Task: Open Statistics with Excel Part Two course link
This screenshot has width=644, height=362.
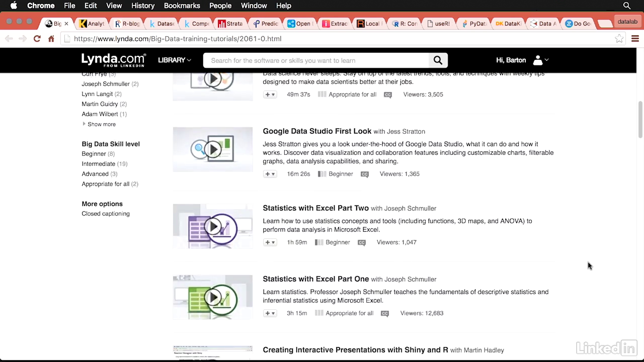Action: pyautogui.click(x=315, y=208)
